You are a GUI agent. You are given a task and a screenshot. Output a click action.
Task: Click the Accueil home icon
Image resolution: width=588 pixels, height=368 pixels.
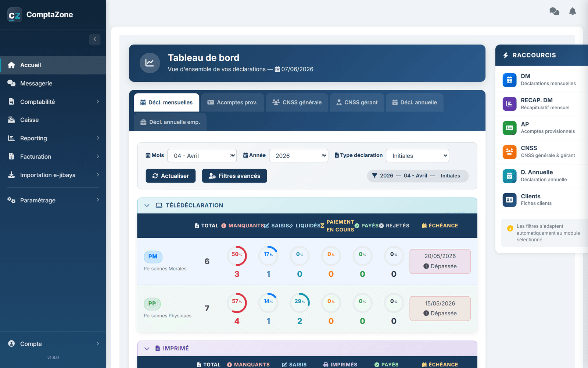(11, 65)
